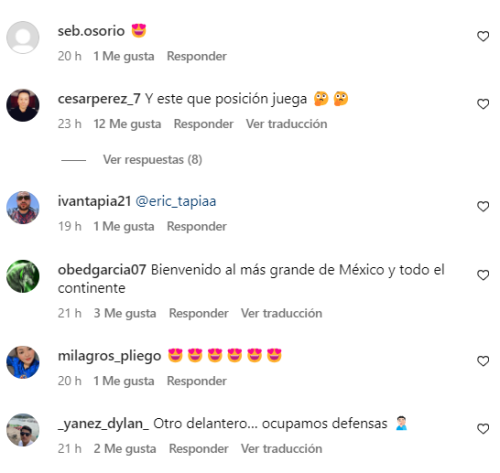This screenshot has width=500, height=473.
Task: Tap heart icon on ivantapia21's comment
Action: click(483, 206)
